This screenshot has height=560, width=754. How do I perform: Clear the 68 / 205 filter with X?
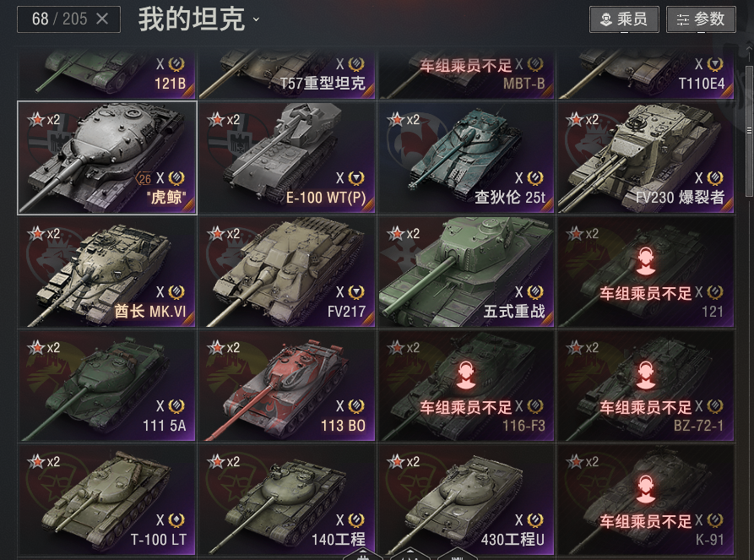tap(102, 19)
